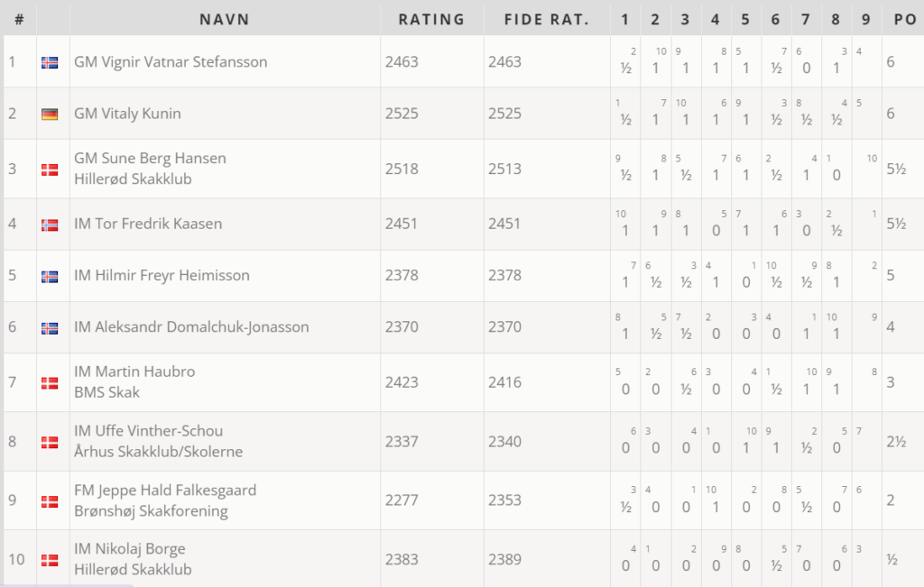Click the FIDE RAT. column header
924x587 pixels.
coord(547,19)
